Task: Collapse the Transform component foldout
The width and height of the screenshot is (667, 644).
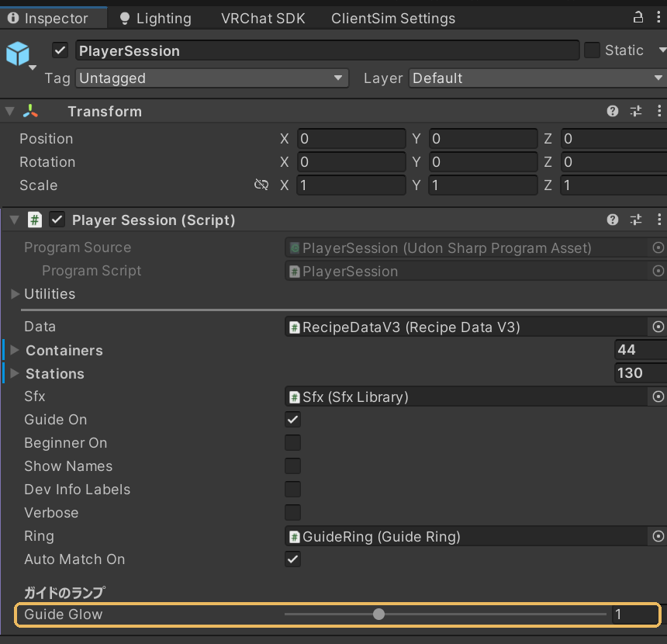Action: coord(10,111)
